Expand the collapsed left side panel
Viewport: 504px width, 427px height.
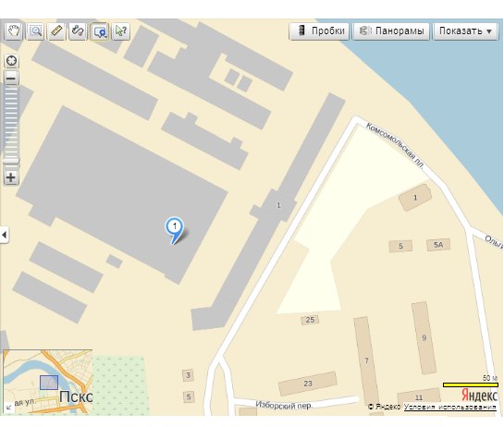click(4, 235)
